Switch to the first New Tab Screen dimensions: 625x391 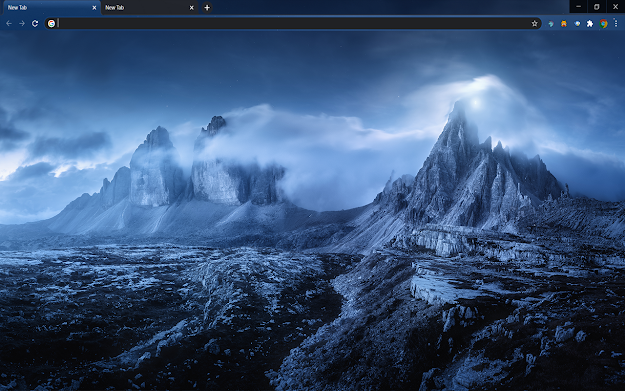pyautogui.click(x=51, y=8)
